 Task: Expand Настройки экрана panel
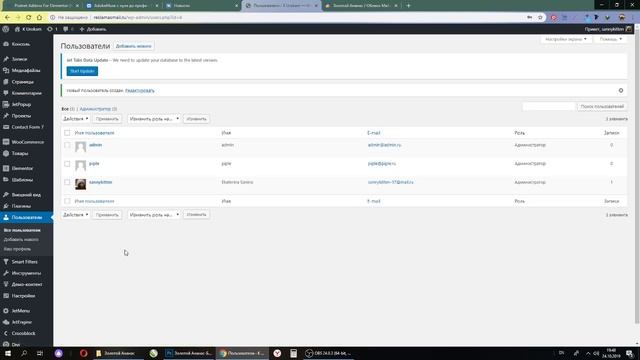coord(566,39)
